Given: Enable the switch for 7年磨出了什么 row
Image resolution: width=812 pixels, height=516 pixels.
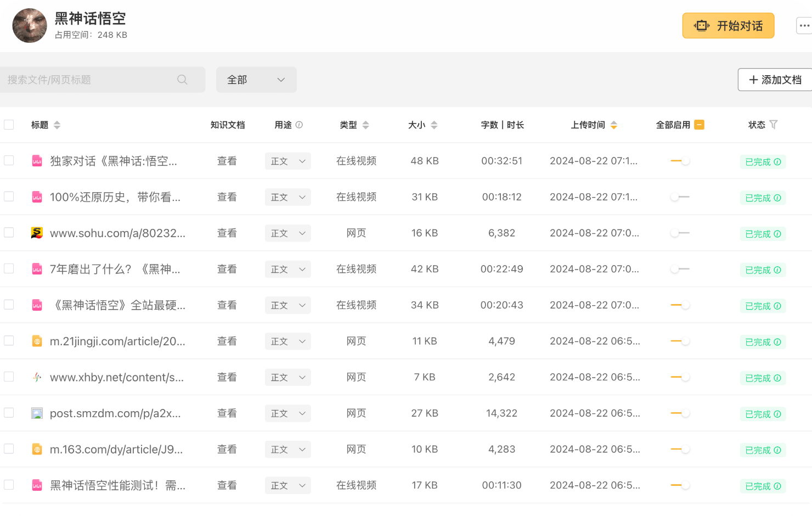Looking at the screenshot, I should (x=680, y=269).
